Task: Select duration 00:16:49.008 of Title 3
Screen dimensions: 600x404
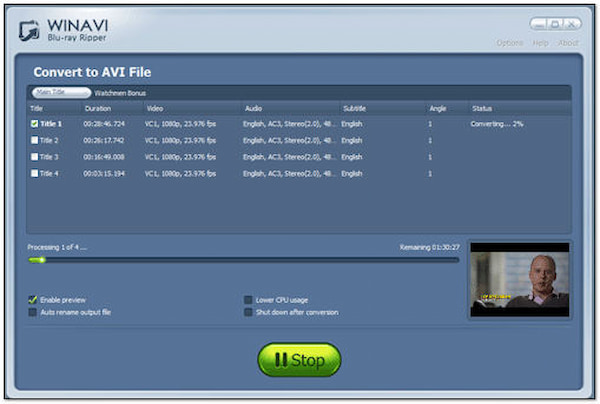Action: 104,157
